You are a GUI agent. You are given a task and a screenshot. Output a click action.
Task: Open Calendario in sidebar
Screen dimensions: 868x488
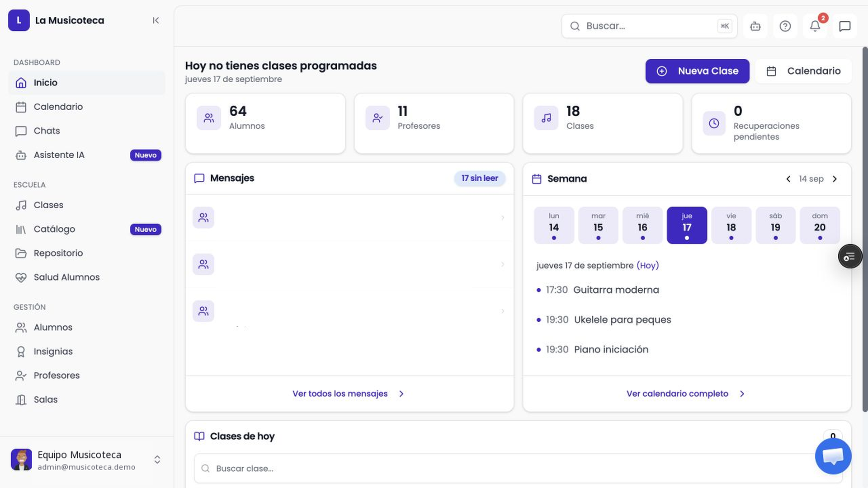[x=87, y=107]
